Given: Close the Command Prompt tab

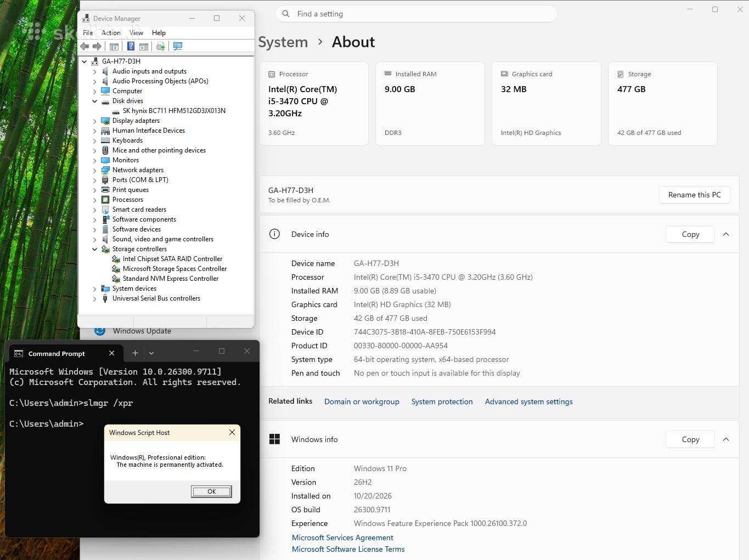Looking at the screenshot, I should 111,353.
